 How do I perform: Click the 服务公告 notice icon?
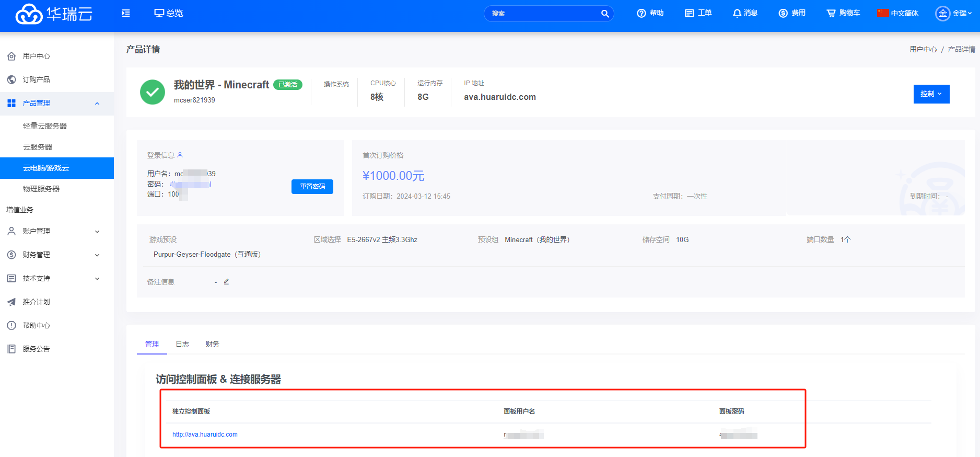pyautogui.click(x=11, y=349)
